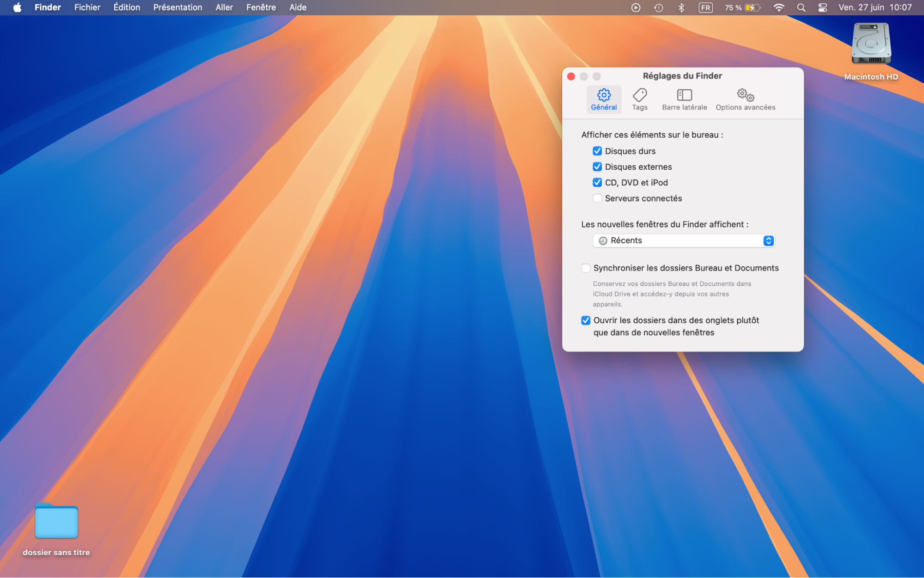The height and width of the screenshot is (578, 924).
Task: Expand the Récents new window dropdown
Action: pyautogui.click(x=683, y=240)
